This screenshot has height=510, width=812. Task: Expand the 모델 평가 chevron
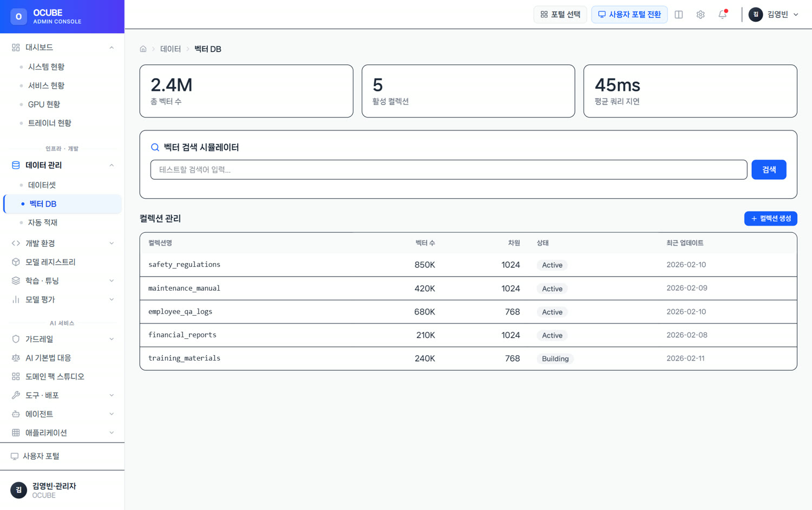(112, 299)
